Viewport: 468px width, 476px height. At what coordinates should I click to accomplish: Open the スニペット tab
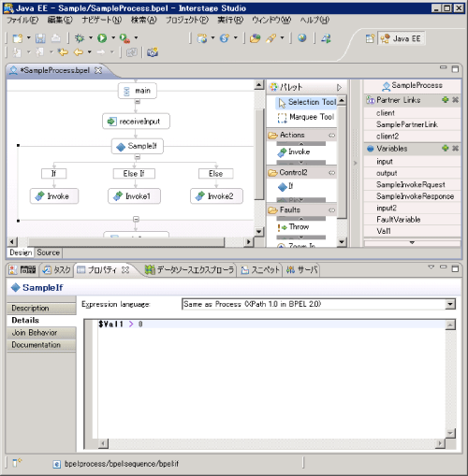[x=260, y=270]
